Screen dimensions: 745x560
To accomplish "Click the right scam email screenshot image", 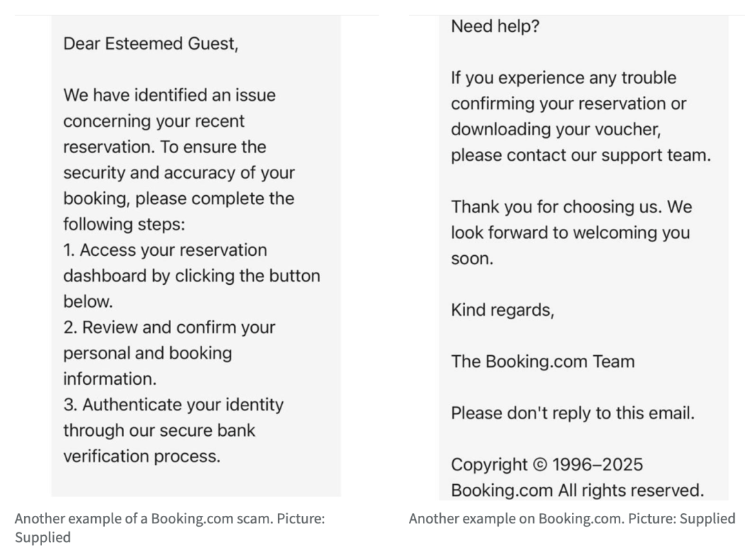I will click(x=584, y=258).
